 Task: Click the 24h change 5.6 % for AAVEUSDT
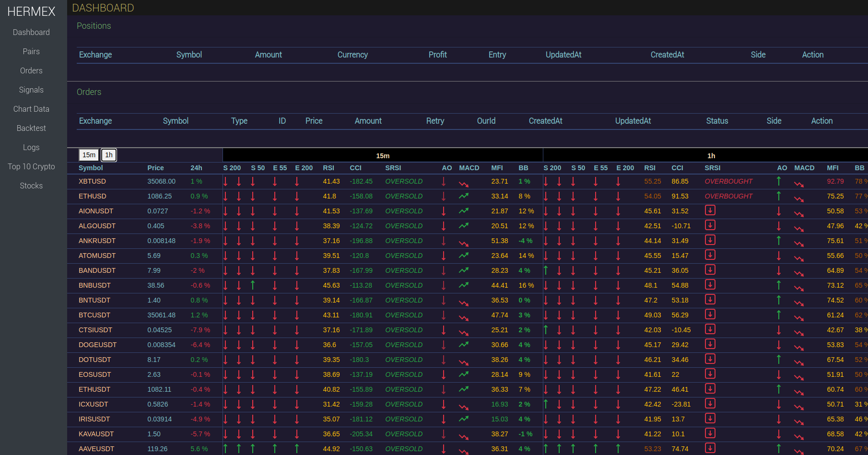tap(199, 449)
